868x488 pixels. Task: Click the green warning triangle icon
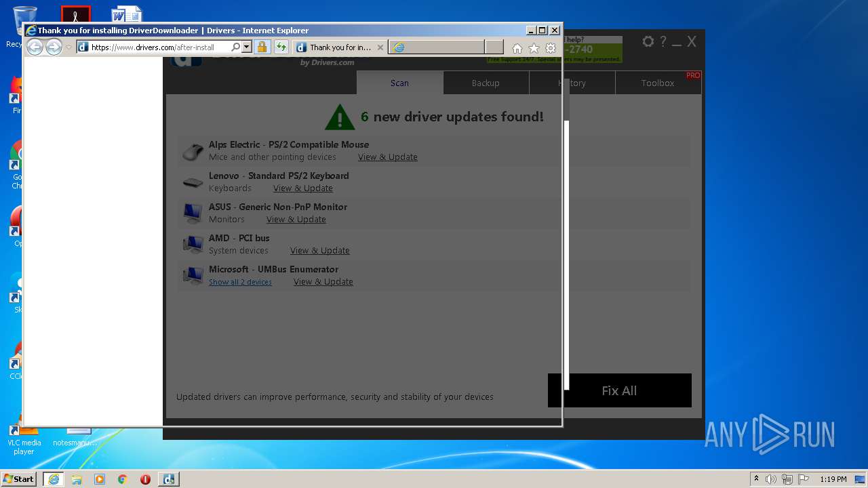coord(340,117)
